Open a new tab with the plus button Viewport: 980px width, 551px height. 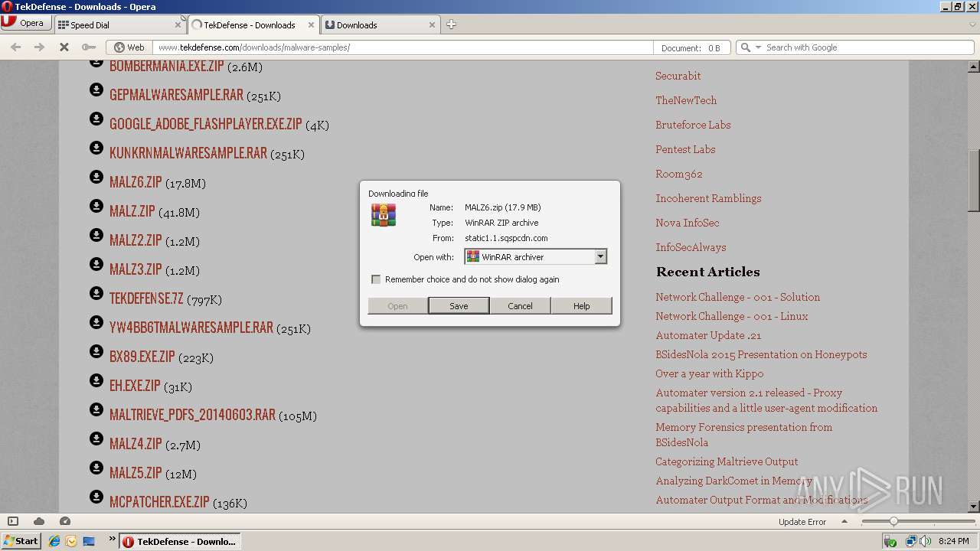click(451, 24)
